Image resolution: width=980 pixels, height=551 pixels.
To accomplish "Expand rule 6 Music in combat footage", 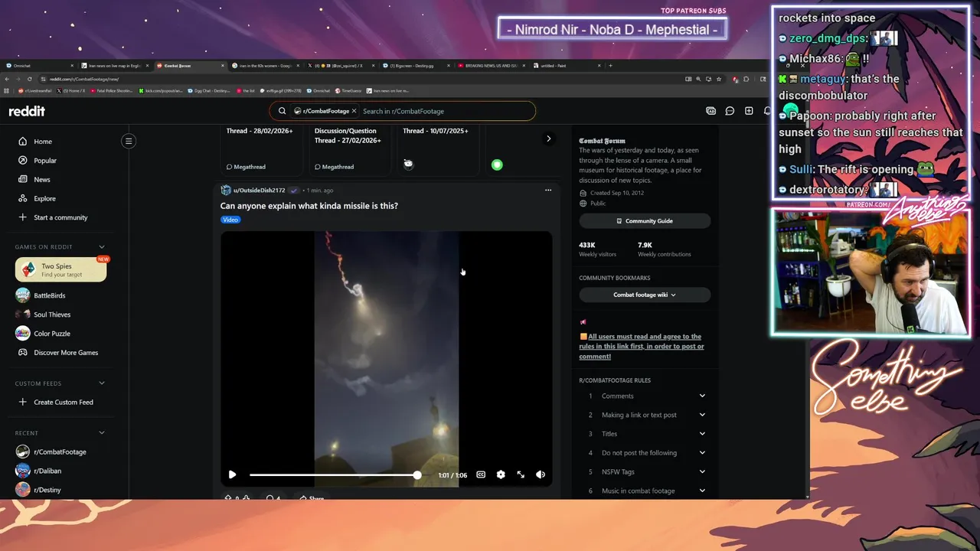I will coord(645,491).
